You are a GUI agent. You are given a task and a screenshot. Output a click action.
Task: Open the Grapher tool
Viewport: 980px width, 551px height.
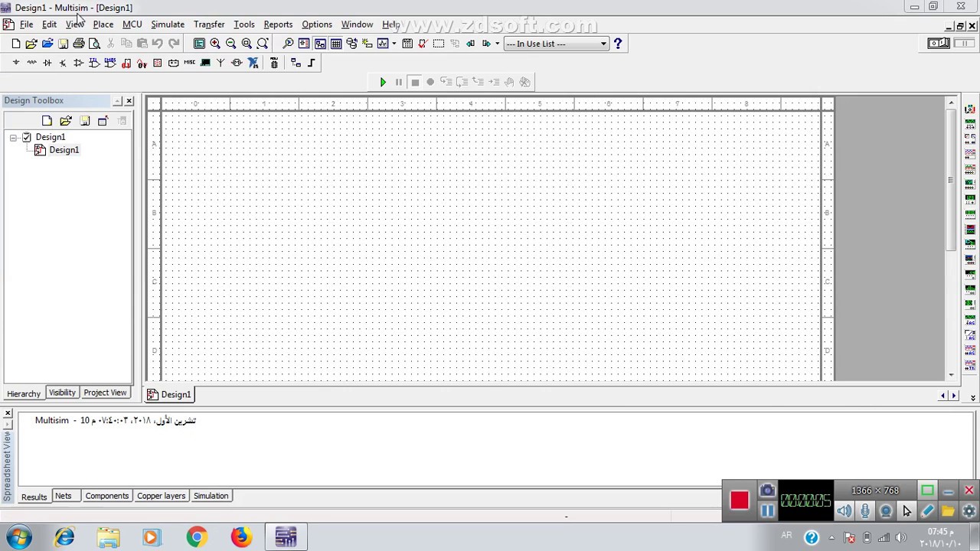[x=383, y=44]
